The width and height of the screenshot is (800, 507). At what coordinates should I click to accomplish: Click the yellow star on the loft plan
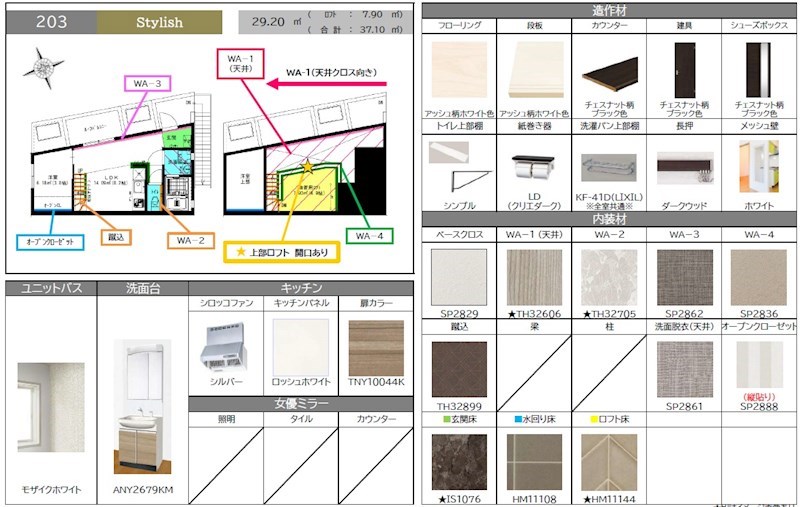pyautogui.click(x=307, y=166)
